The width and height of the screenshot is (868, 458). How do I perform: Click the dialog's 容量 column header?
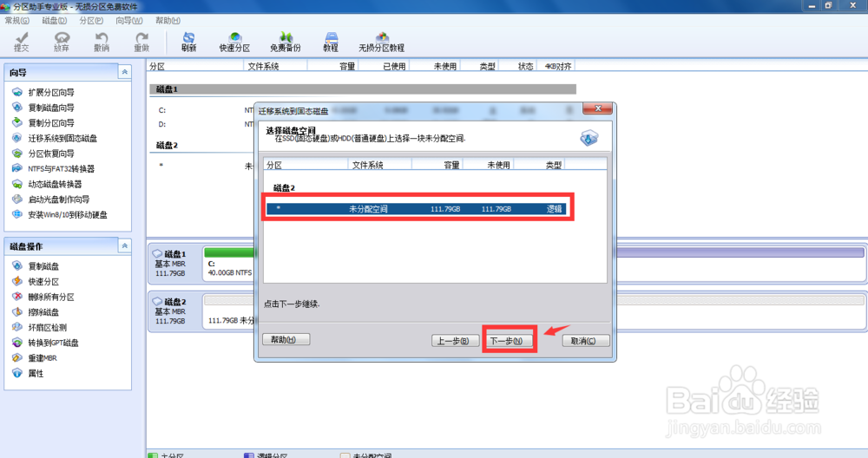pyautogui.click(x=437, y=165)
